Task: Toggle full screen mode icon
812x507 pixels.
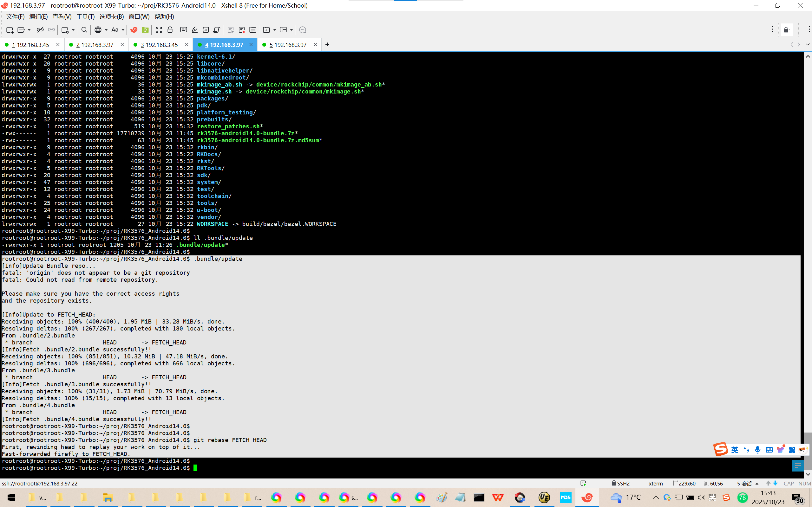Action: tap(159, 30)
